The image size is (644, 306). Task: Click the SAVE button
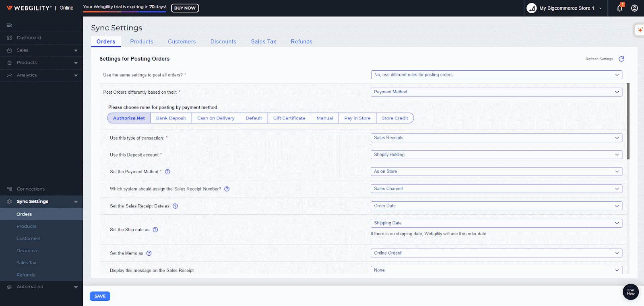[x=100, y=296]
